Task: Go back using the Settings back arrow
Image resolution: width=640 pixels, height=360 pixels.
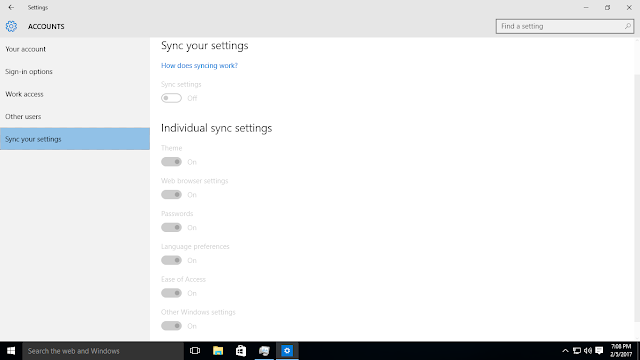Action: pos(11,7)
